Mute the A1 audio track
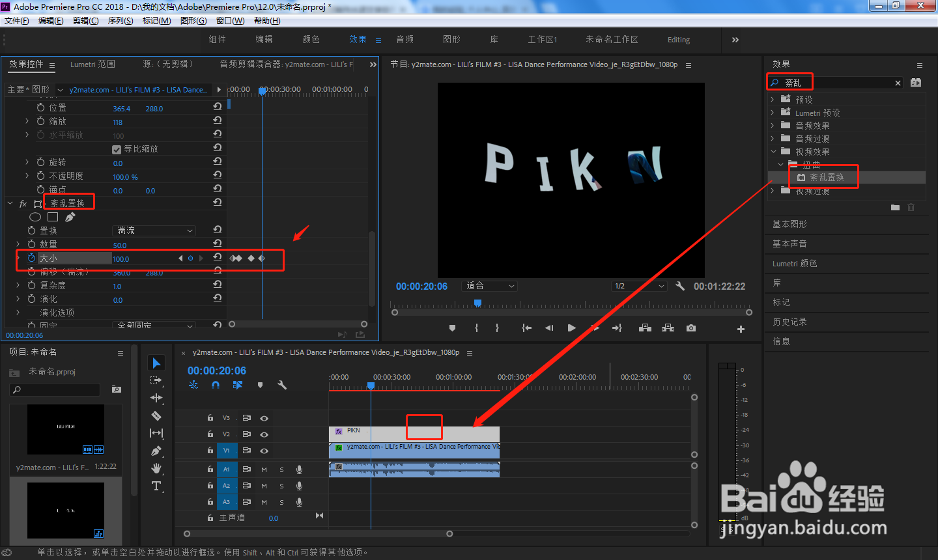Image resolution: width=938 pixels, height=560 pixels. [x=264, y=469]
